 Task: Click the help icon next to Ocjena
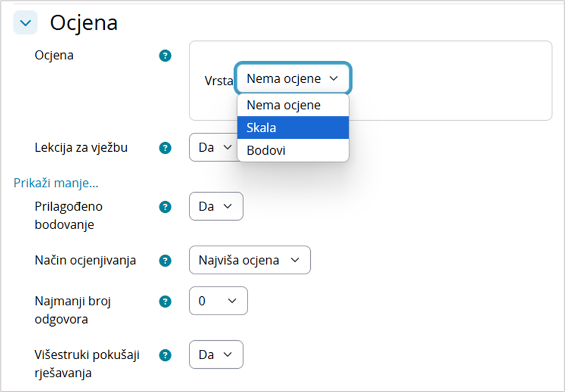(166, 55)
